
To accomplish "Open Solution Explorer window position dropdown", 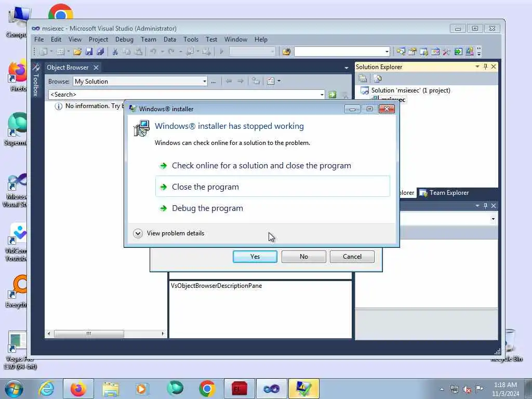I will click(x=477, y=66).
